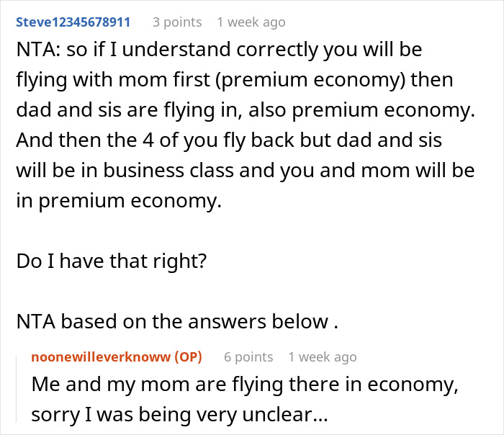This screenshot has height=435, width=504.
Task: Open Steve12345678911's user profile
Action: tap(73, 22)
